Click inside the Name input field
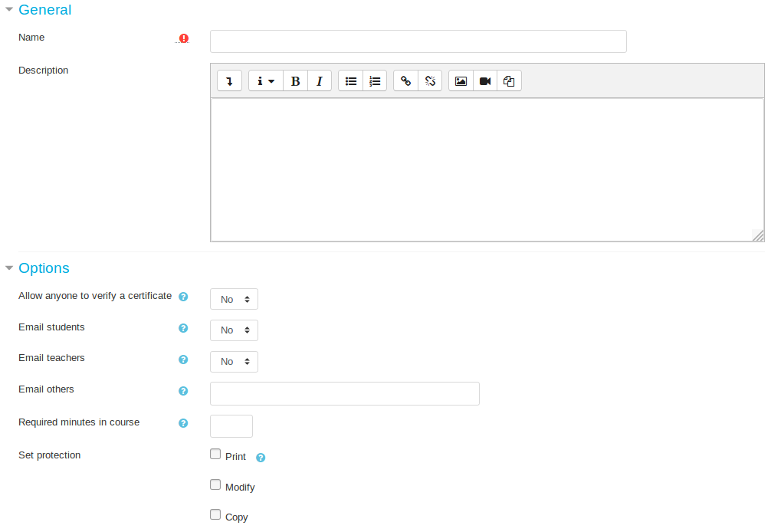The height and width of the screenshot is (532, 771). (x=418, y=41)
